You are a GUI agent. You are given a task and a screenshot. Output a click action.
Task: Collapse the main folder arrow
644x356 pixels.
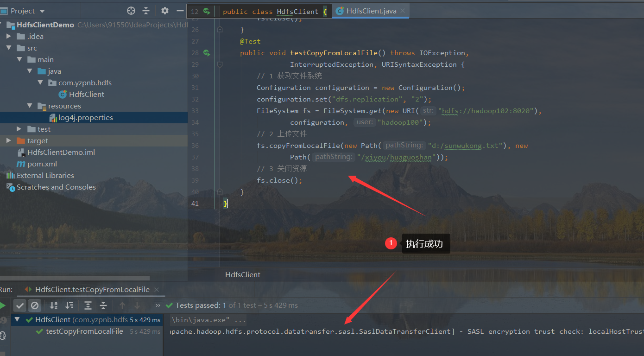tap(19, 60)
